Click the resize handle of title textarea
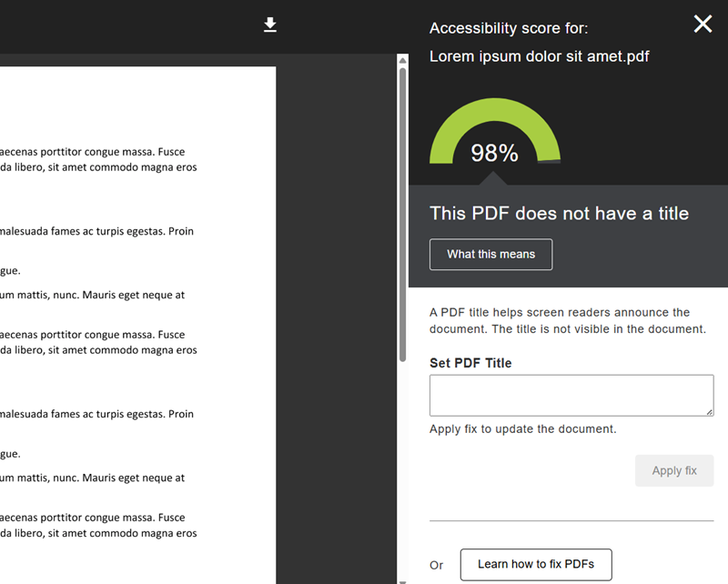The height and width of the screenshot is (584, 728). (709, 411)
